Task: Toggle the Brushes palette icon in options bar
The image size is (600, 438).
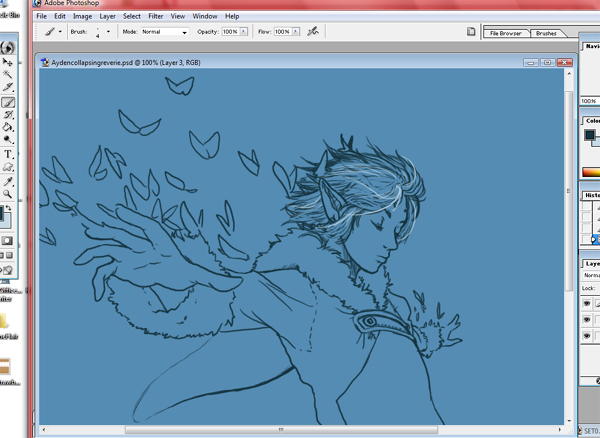Action: (471, 31)
